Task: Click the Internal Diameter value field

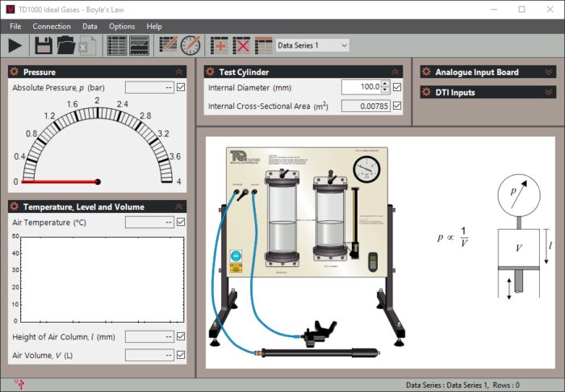Action: point(361,87)
